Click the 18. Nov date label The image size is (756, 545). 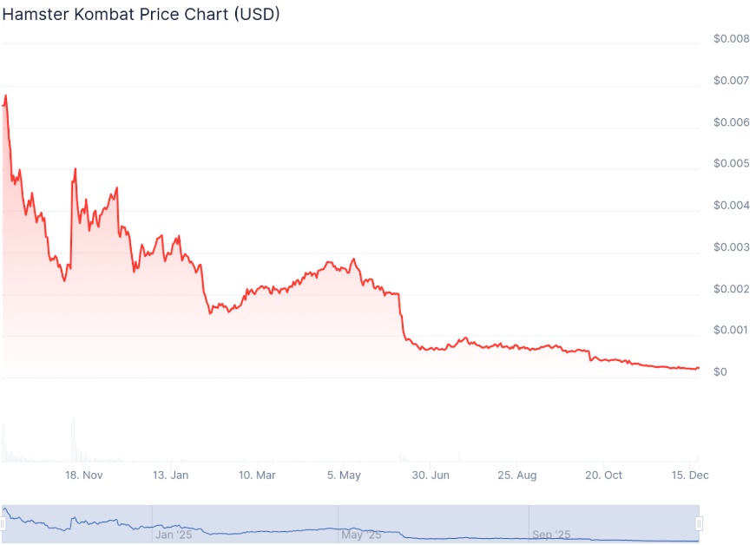point(84,475)
